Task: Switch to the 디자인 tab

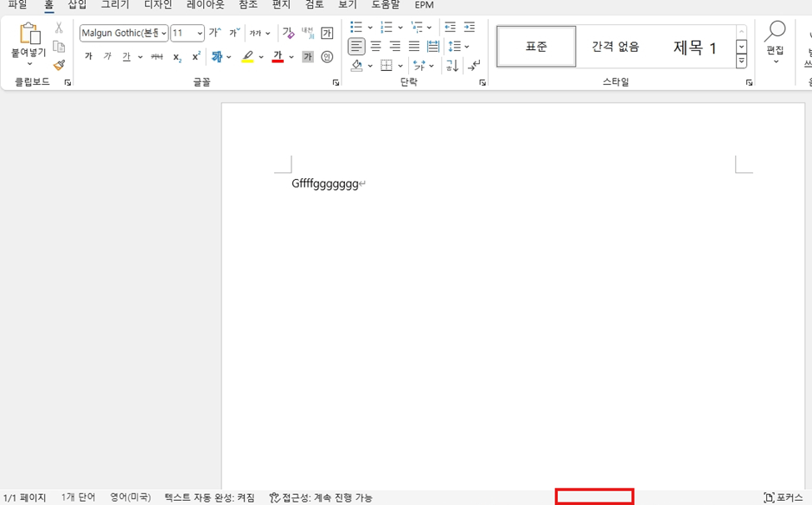Action: coord(158,5)
